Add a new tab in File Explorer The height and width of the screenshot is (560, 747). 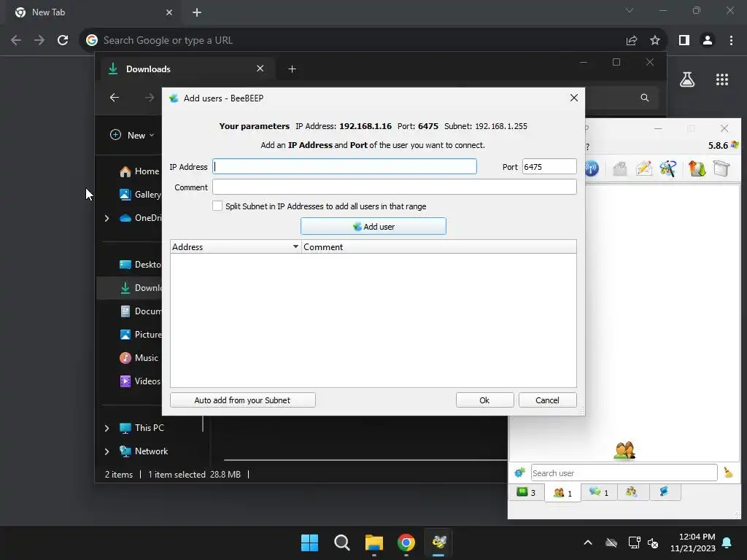coord(292,69)
